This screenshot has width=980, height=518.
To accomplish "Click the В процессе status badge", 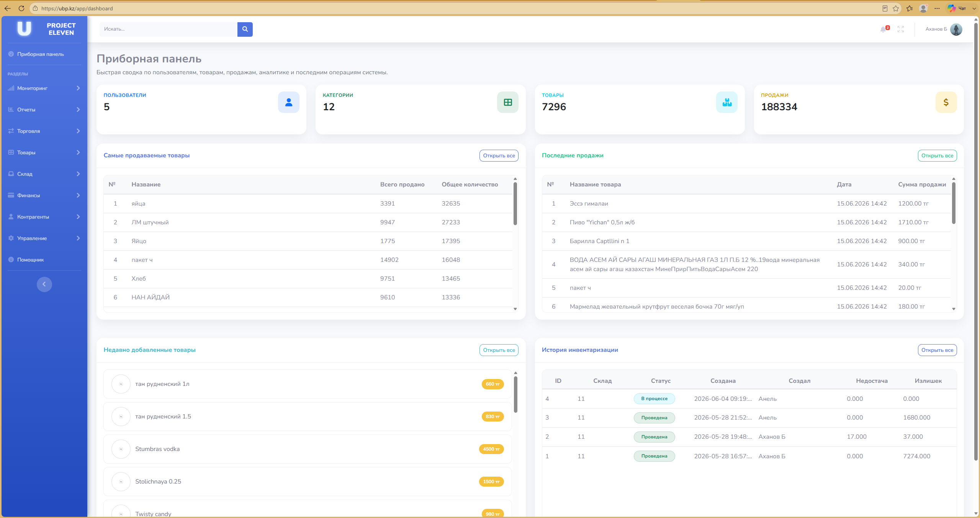I will tap(654, 399).
